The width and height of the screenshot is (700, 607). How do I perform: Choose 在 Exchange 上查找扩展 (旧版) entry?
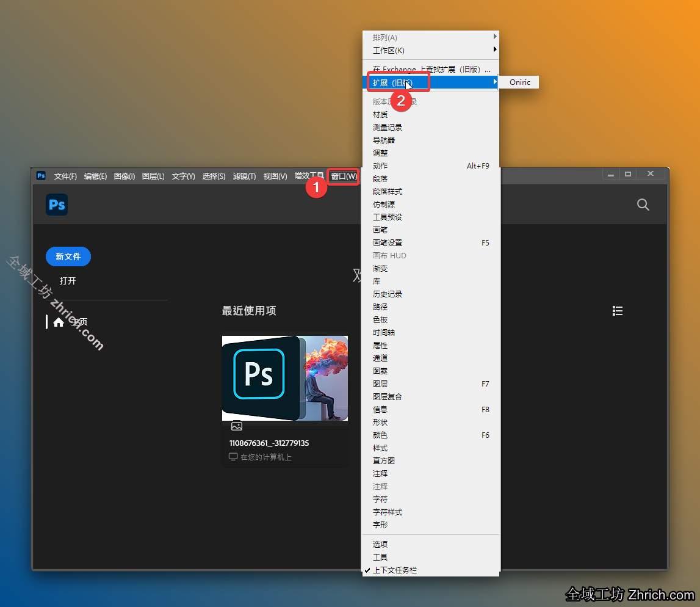[x=431, y=69]
